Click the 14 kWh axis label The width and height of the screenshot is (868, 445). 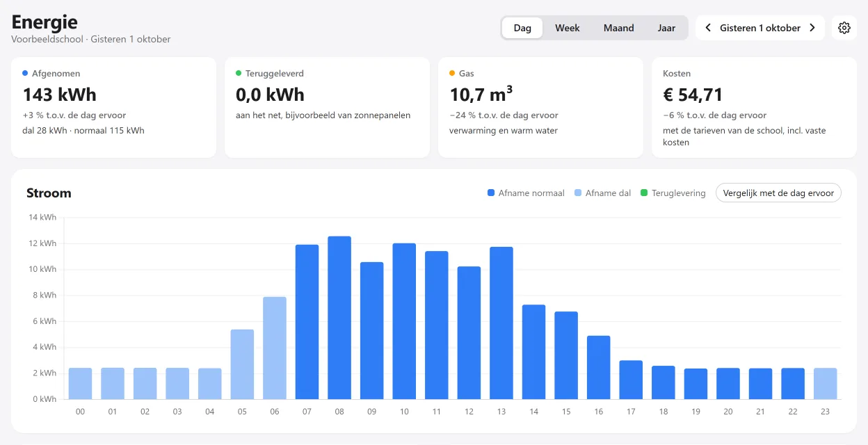tap(42, 218)
